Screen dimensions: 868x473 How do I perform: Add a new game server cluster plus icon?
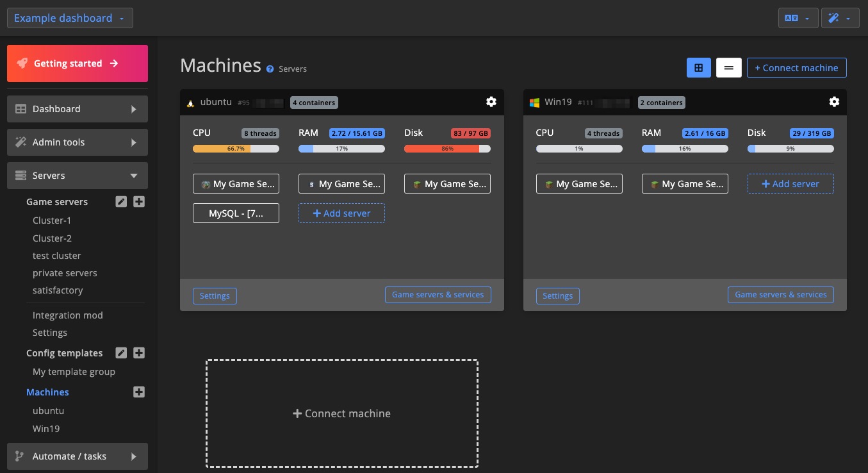pyautogui.click(x=139, y=202)
